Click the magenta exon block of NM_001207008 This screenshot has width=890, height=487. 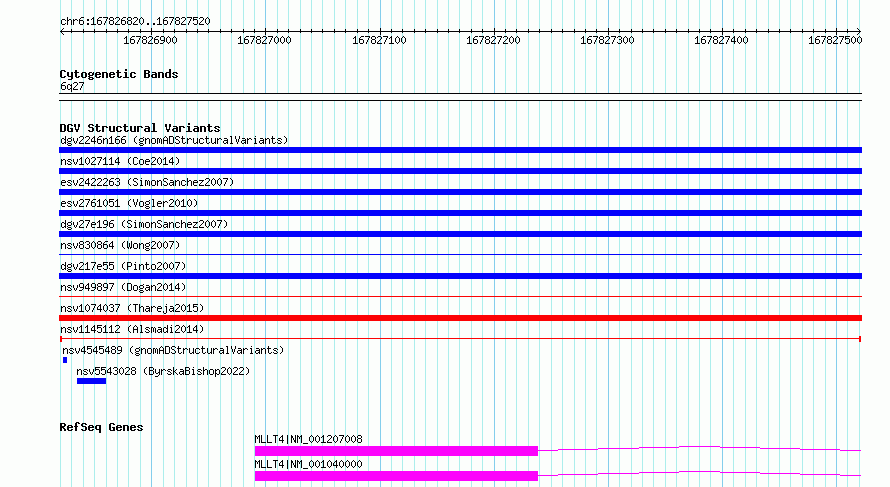pos(396,451)
